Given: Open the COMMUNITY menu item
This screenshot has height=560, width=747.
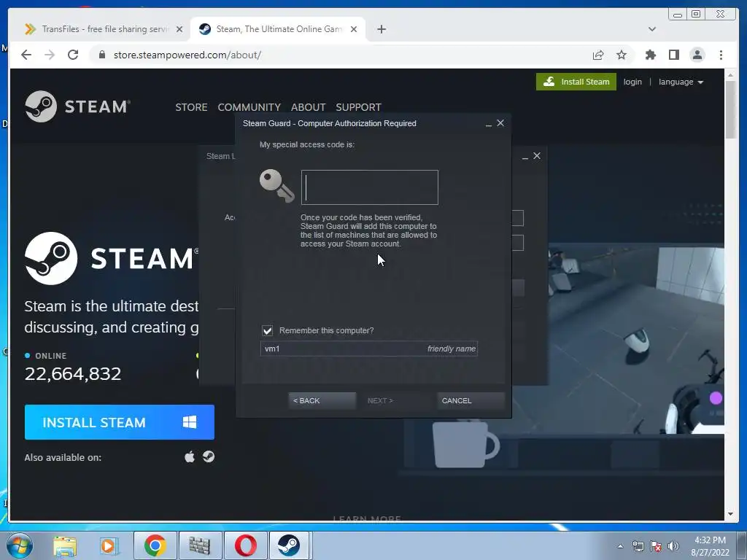Looking at the screenshot, I should coord(249,107).
